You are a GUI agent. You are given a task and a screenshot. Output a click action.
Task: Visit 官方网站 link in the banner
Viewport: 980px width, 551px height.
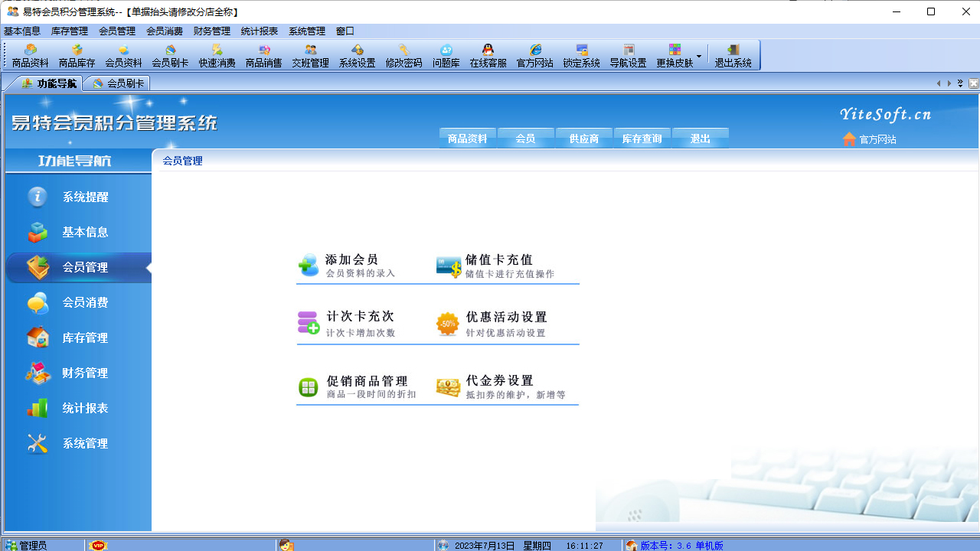877,139
